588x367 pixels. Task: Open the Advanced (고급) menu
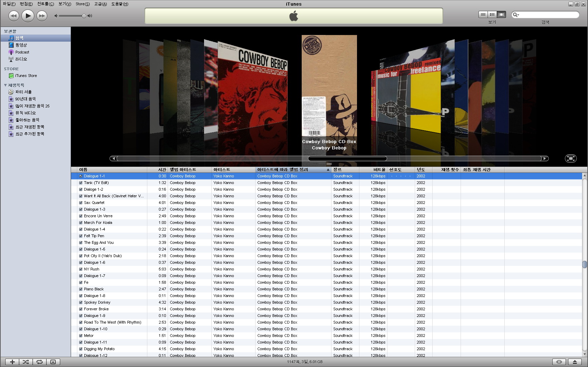coord(100,4)
